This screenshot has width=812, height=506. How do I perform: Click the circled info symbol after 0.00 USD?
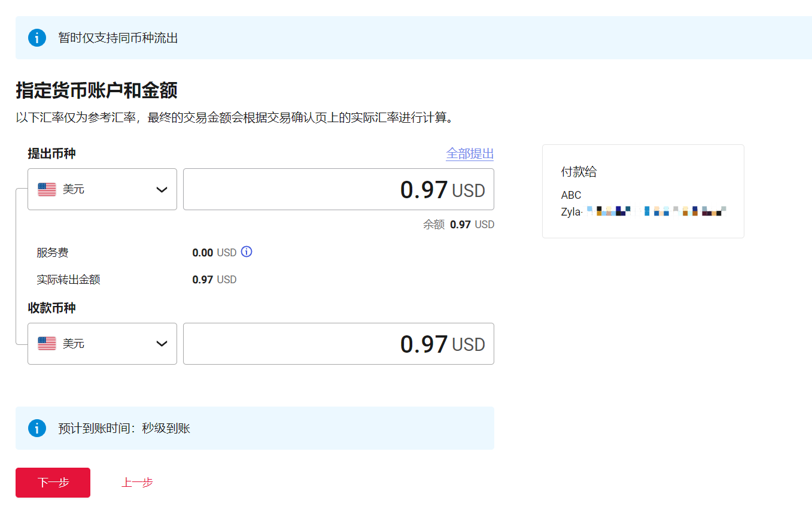click(246, 252)
